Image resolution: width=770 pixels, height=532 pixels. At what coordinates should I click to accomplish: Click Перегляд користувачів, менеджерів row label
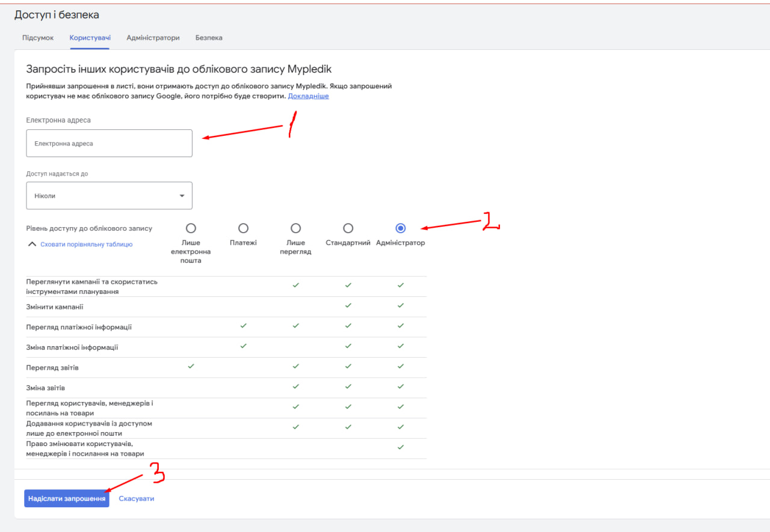click(x=90, y=408)
